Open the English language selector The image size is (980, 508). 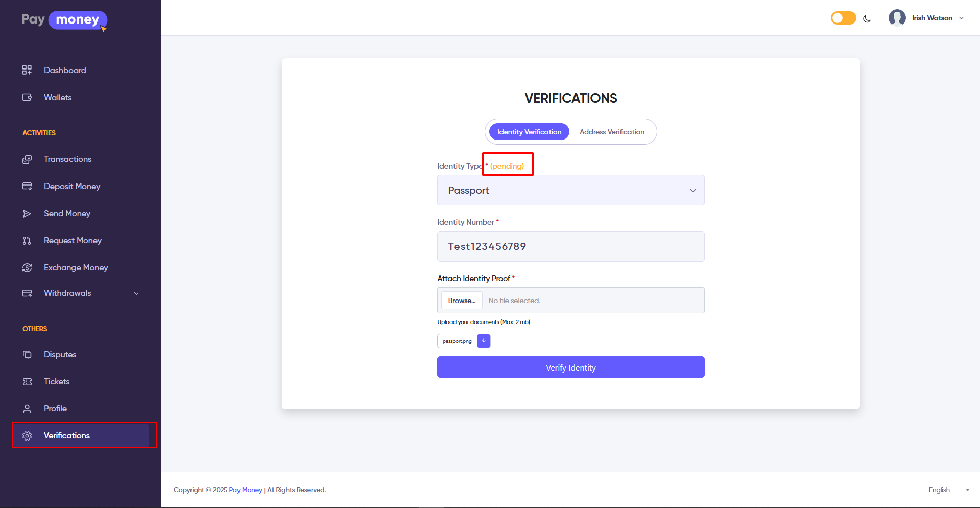(948, 490)
